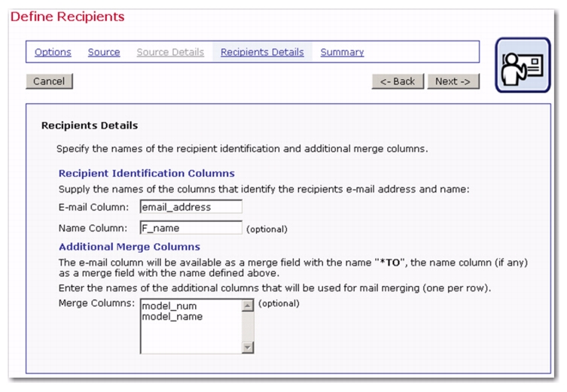Click the <- Back button
The height and width of the screenshot is (392, 567).
(398, 81)
